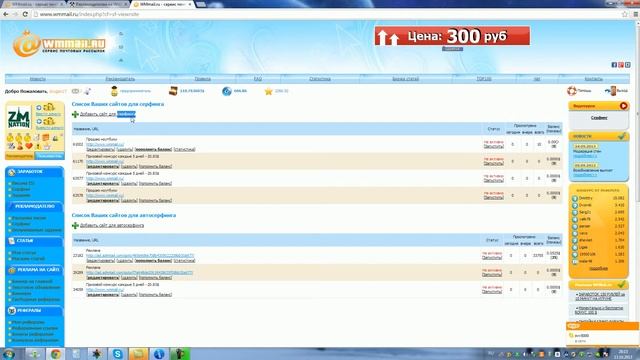Screen dimensions: 640x360
Task: Click the Список Ваших сайтов для автосерфинга heading
Action: click(124, 215)
